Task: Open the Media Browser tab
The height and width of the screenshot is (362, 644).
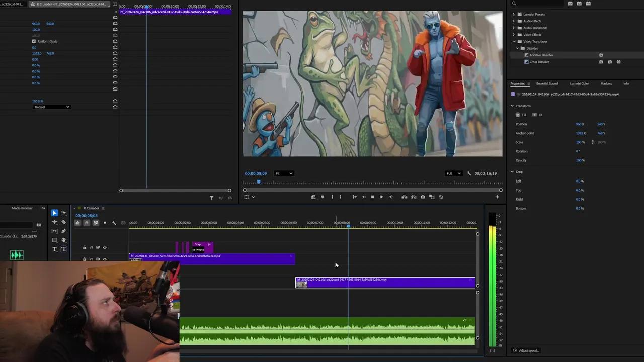Action: (22, 208)
